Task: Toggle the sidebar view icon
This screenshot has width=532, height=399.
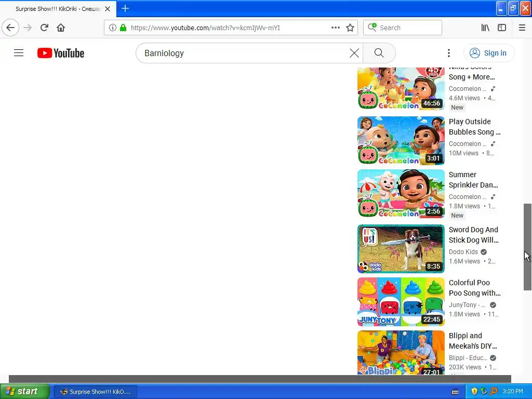Action: pyautogui.click(x=502, y=28)
